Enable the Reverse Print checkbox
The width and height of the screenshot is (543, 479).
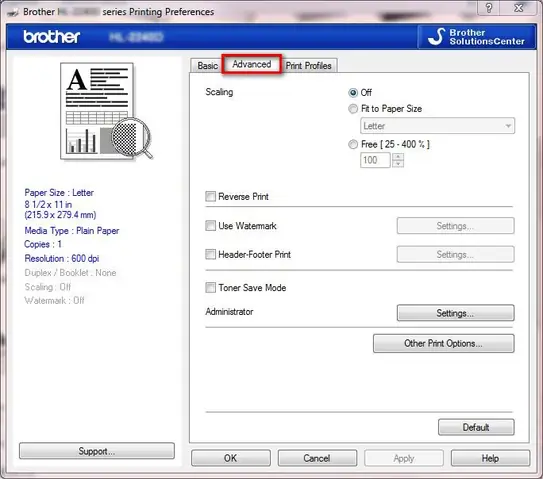coord(210,196)
